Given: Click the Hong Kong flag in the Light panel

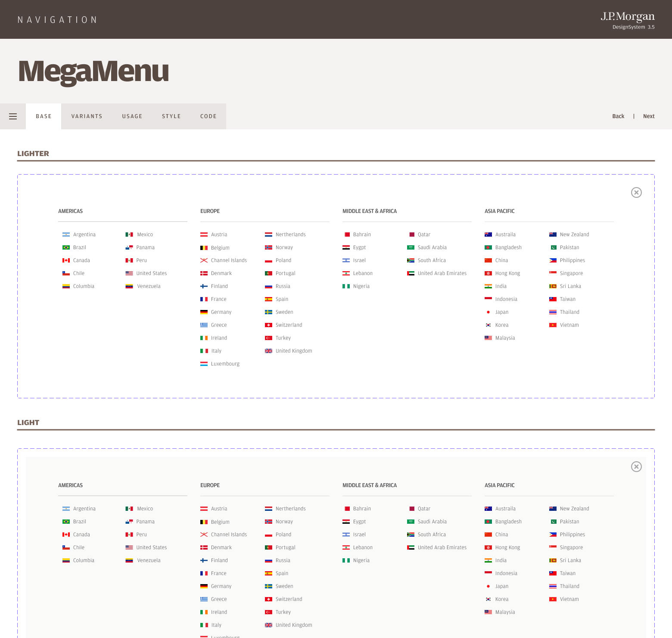Looking at the screenshot, I should pos(488,547).
